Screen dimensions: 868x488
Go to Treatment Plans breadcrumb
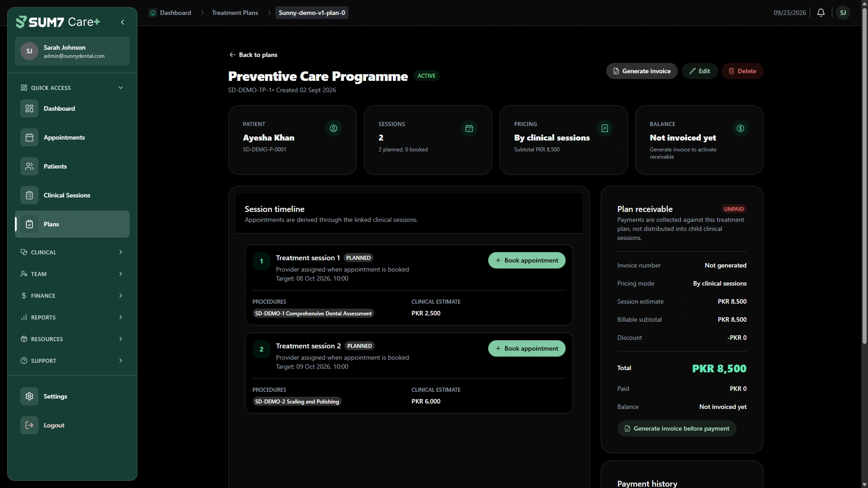click(x=235, y=13)
